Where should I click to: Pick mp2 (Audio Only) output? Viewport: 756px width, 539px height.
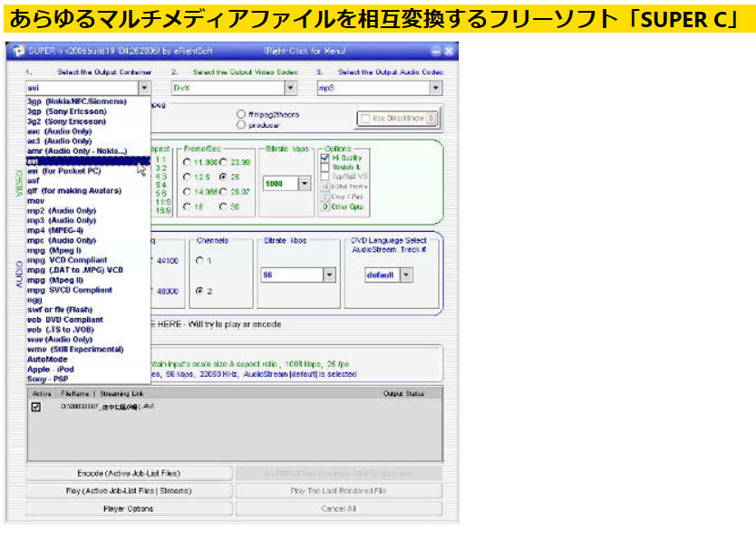click(x=62, y=210)
